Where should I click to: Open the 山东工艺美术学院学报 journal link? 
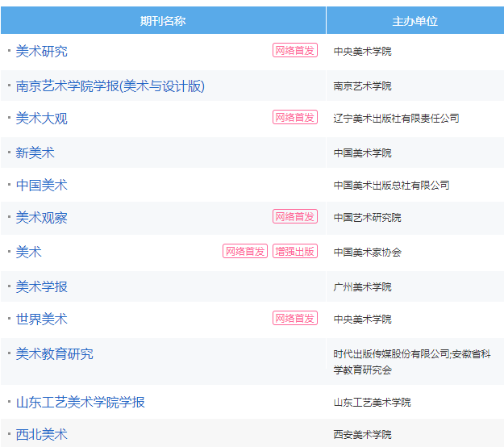(81, 403)
